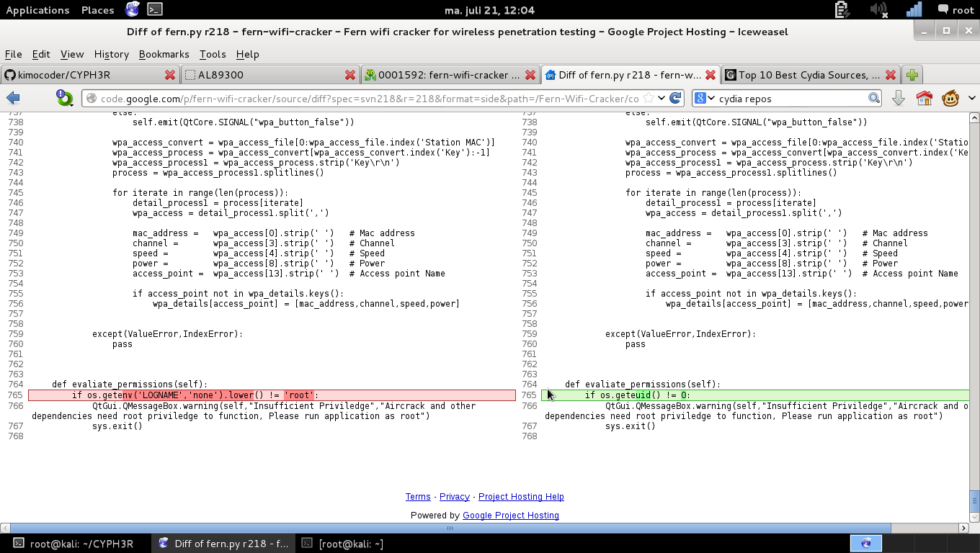Open the Privacy link

click(454, 497)
